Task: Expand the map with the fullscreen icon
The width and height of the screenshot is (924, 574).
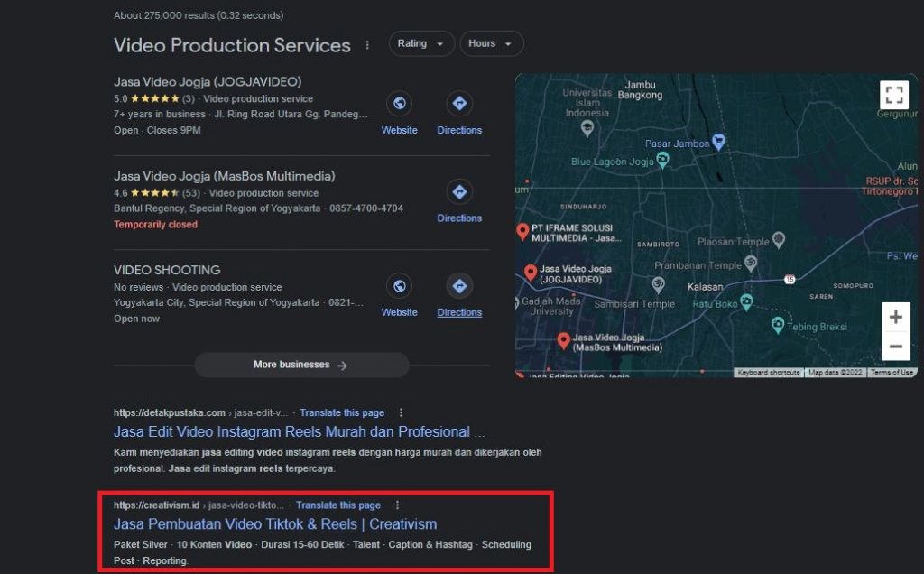Action: pos(893,94)
